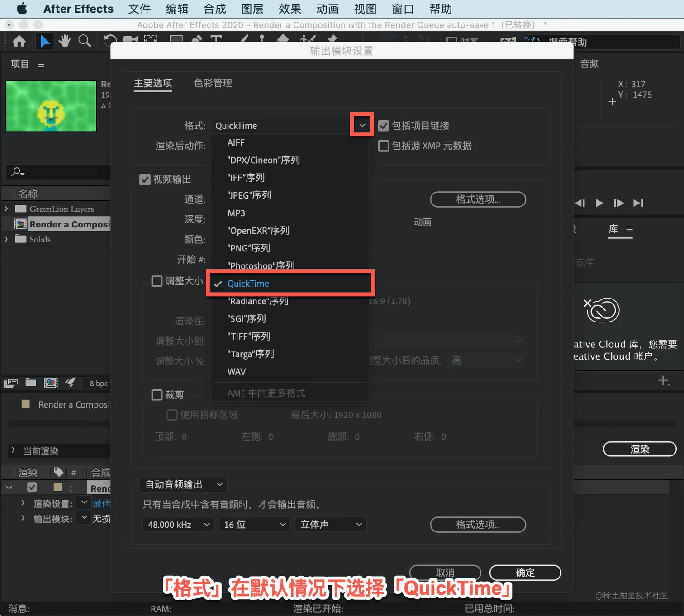Click the Creative Cloud sync error icon
The image size is (684, 616).
pyautogui.click(x=601, y=310)
